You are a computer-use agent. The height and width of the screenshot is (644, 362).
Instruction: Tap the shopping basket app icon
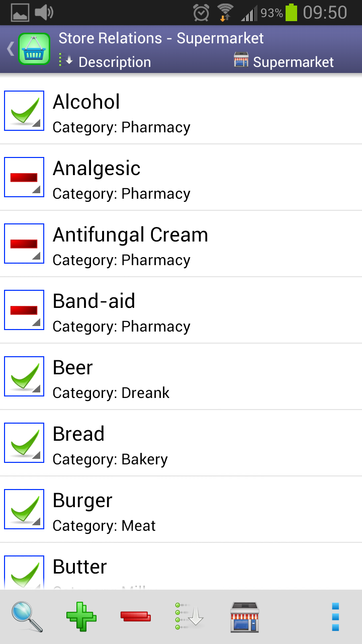[34, 49]
